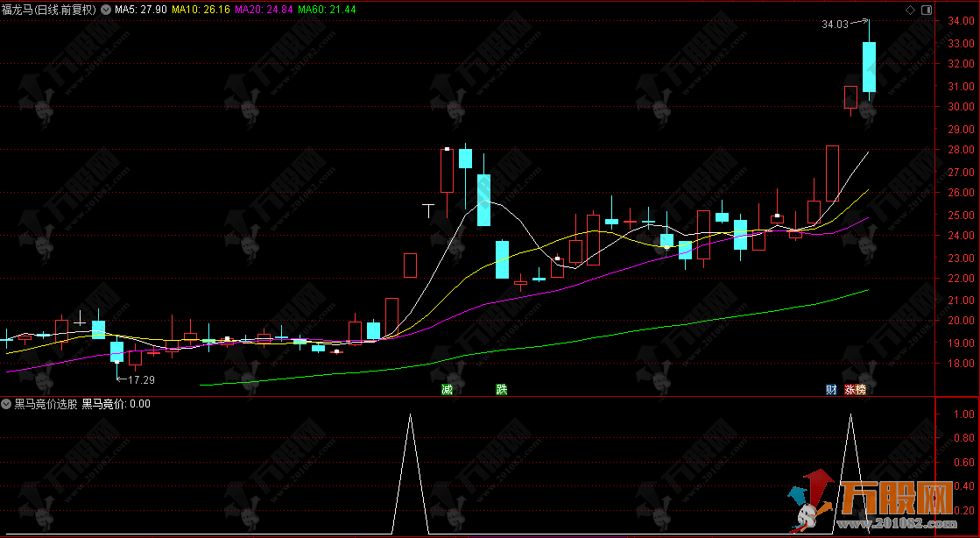
Task: Click the 18.00 price axis label
Action: tap(961, 365)
